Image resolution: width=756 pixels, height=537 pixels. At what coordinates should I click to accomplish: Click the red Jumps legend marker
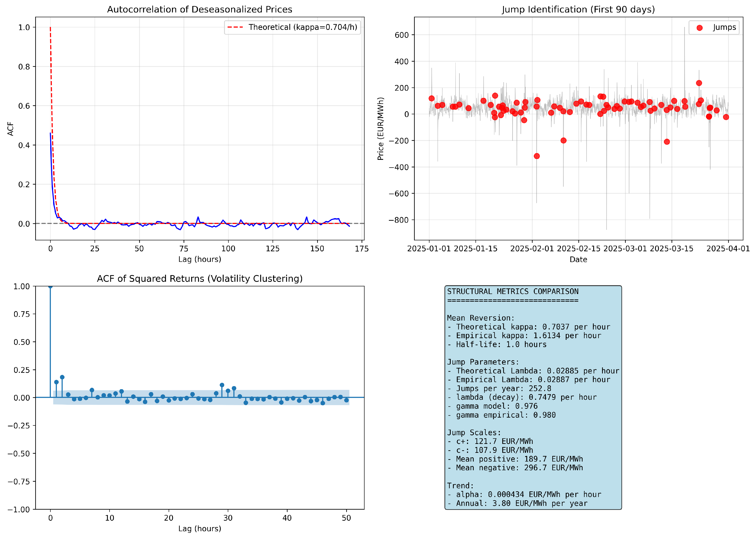pos(699,28)
